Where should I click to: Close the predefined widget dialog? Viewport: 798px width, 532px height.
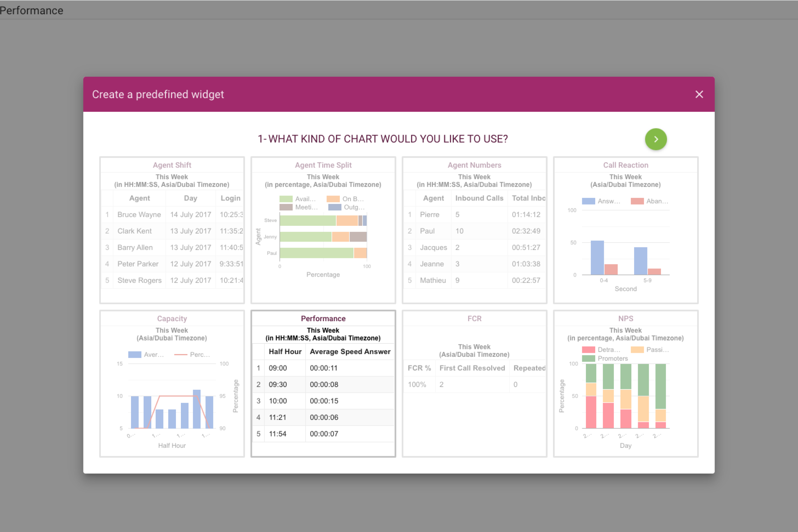(x=699, y=94)
